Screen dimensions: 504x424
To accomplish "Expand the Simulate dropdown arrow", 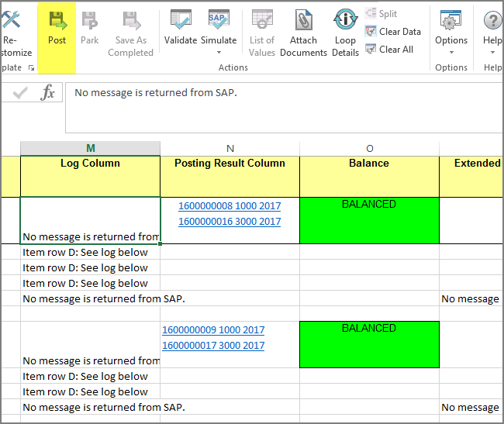I will click(219, 53).
